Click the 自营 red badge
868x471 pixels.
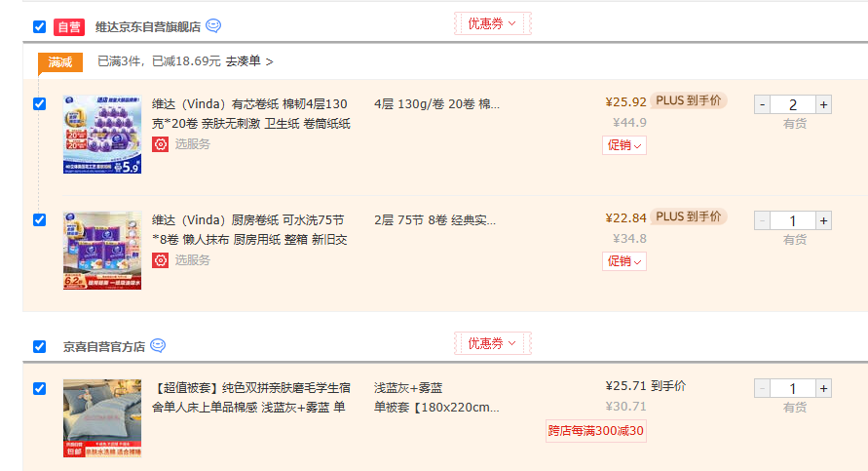click(68, 27)
